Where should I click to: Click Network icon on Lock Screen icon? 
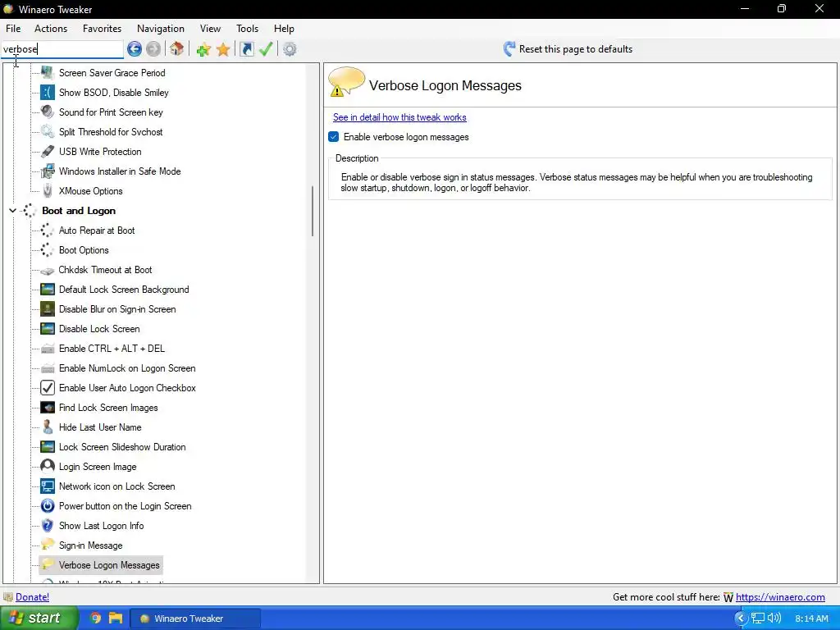[47, 486]
